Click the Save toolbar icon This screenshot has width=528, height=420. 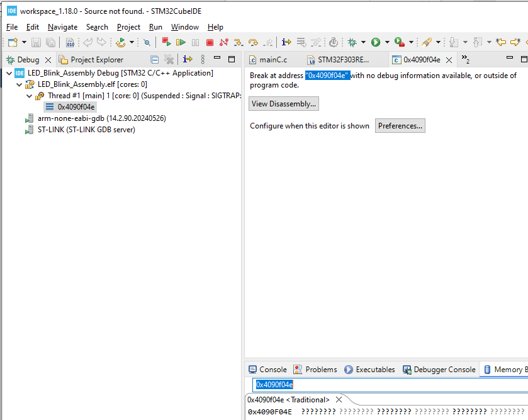(x=36, y=42)
